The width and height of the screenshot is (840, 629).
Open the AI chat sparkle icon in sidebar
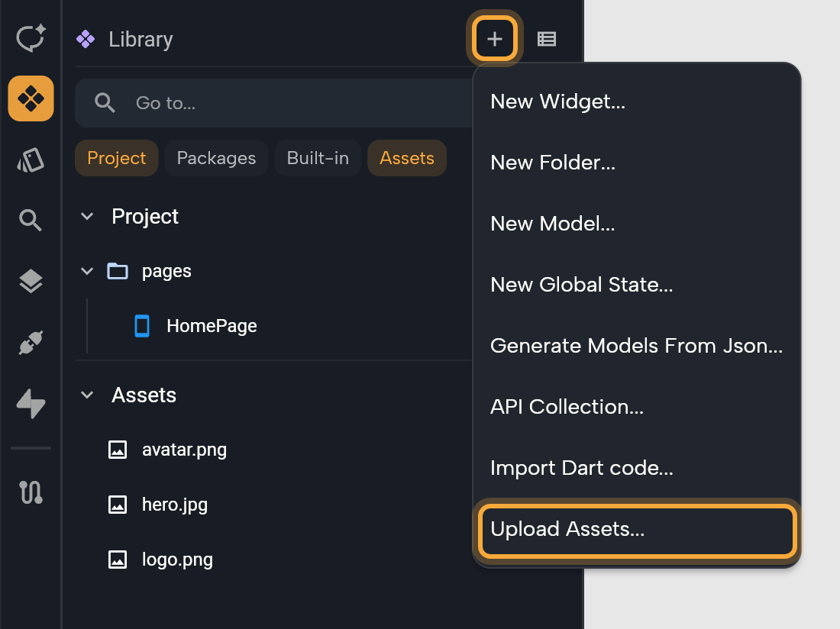point(31,38)
